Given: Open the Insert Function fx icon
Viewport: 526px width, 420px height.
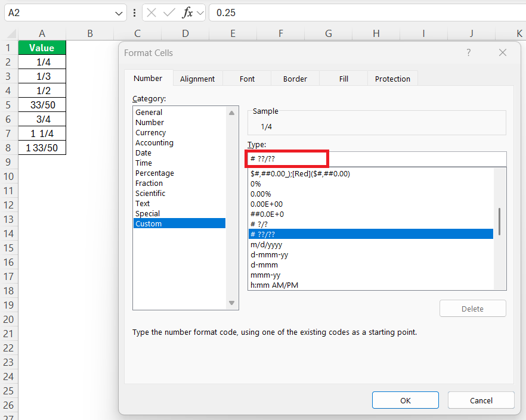Looking at the screenshot, I should [x=187, y=13].
